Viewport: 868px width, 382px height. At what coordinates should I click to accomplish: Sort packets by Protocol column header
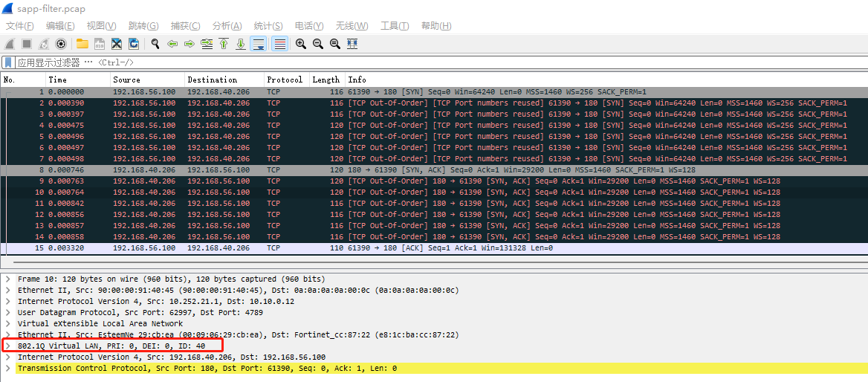point(285,80)
